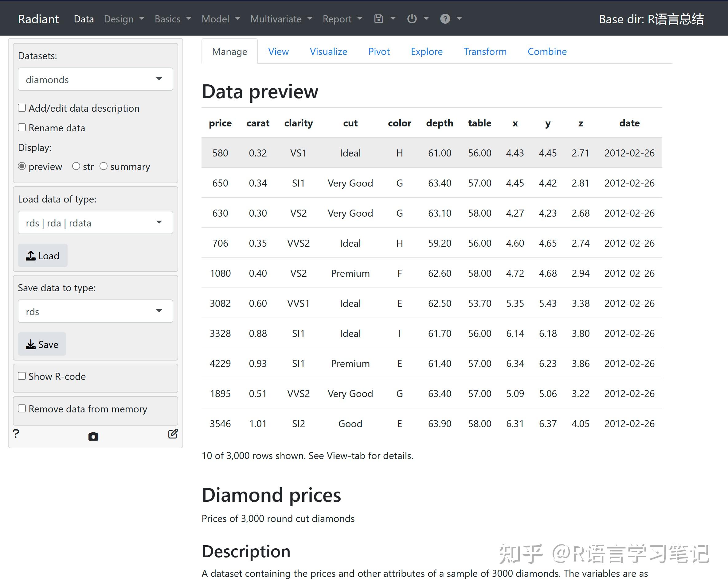728x583 pixels.
Task: Expand the load data type dropdown
Action: (95, 223)
